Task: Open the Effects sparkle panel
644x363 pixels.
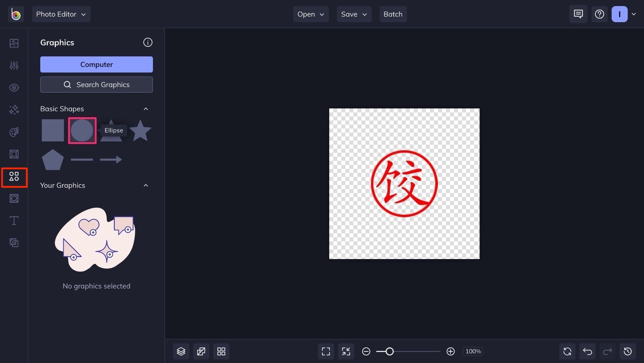Action: (x=14, y=110)
